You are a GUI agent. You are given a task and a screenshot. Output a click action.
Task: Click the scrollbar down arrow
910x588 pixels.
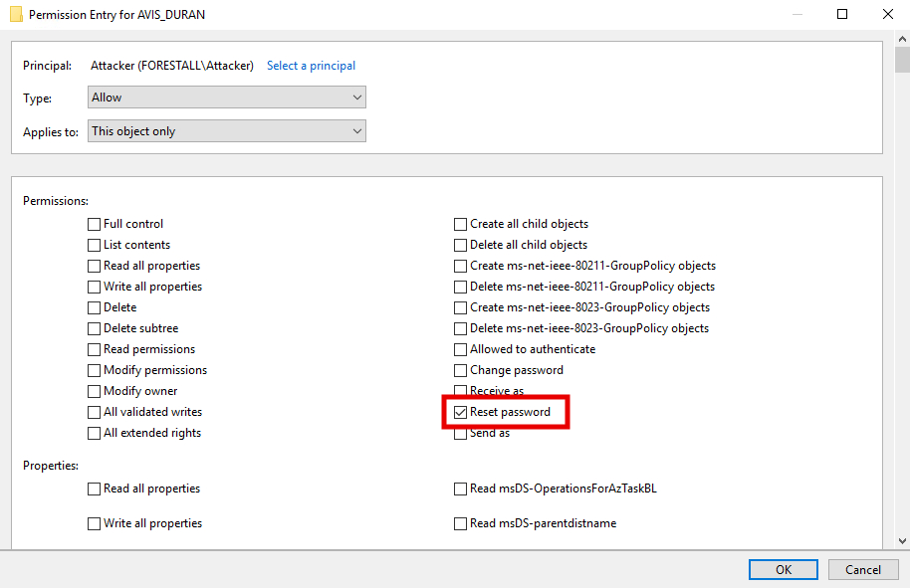(901, 540)
